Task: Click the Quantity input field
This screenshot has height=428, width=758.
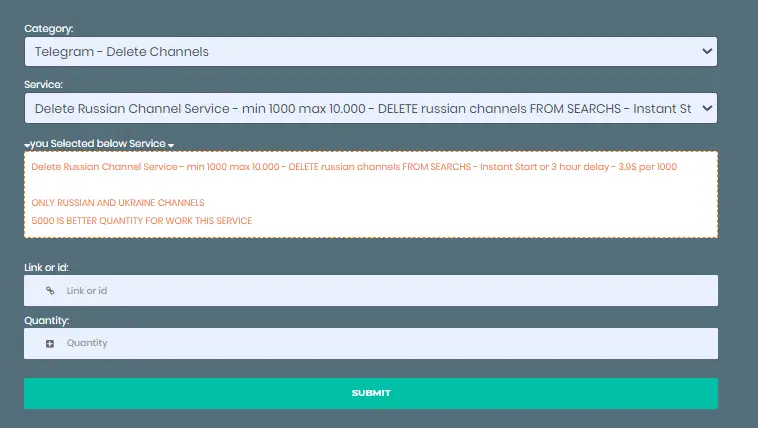Action: click(x=371, y=343)
